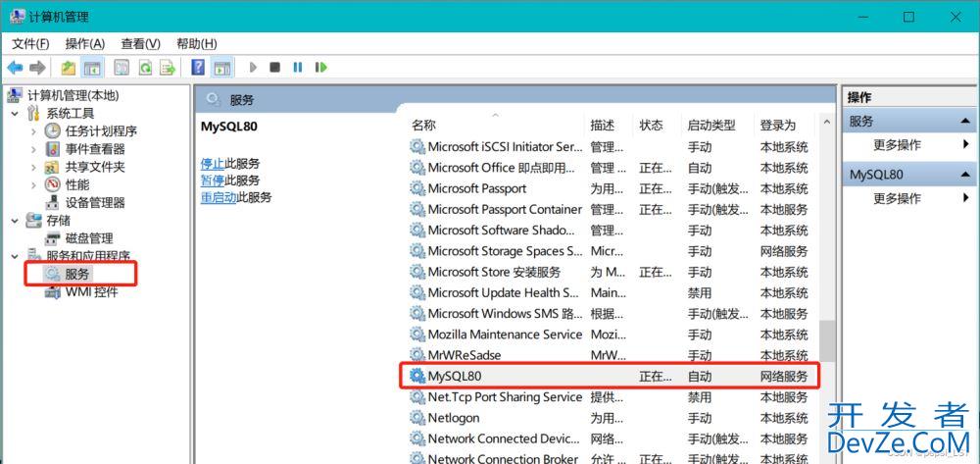Select the 任务计划程序 clock icon

point(53,131)
